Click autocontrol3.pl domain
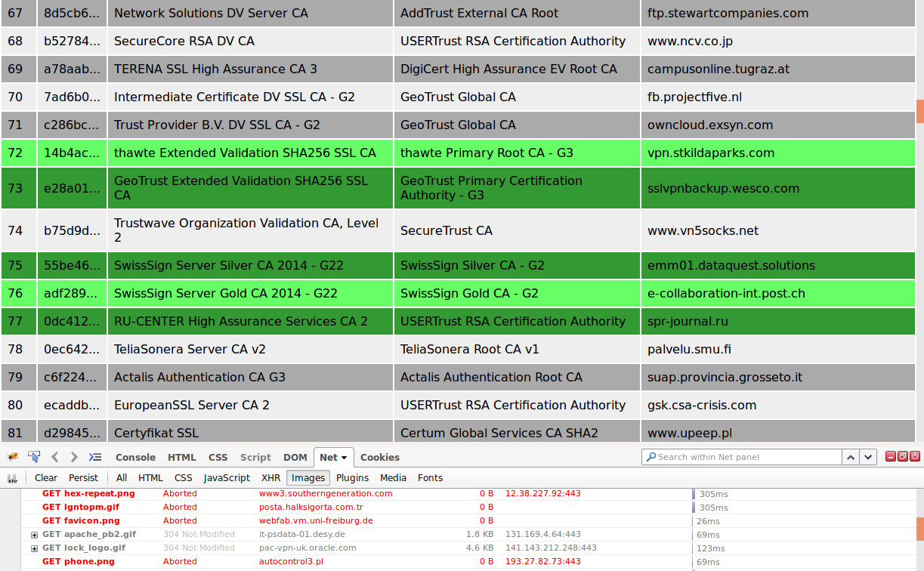This screenshot has height=571, width=924. click(x=291, y=561)
